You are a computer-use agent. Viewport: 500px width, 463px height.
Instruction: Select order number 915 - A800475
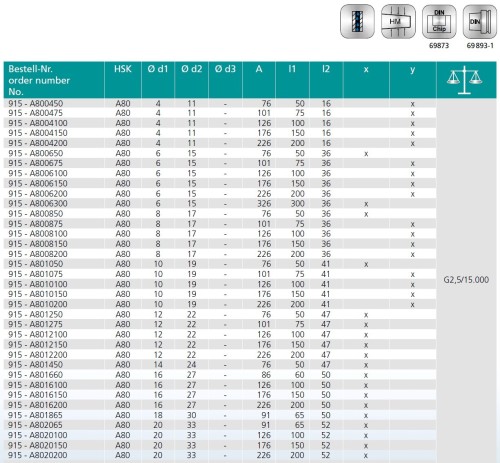tap(35, 113)
